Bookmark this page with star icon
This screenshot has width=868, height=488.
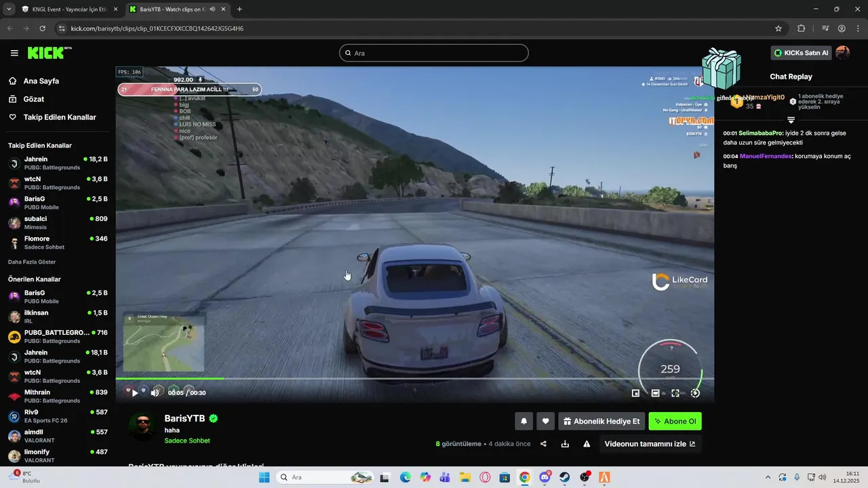pyautogui.click(x=778, y=28)
